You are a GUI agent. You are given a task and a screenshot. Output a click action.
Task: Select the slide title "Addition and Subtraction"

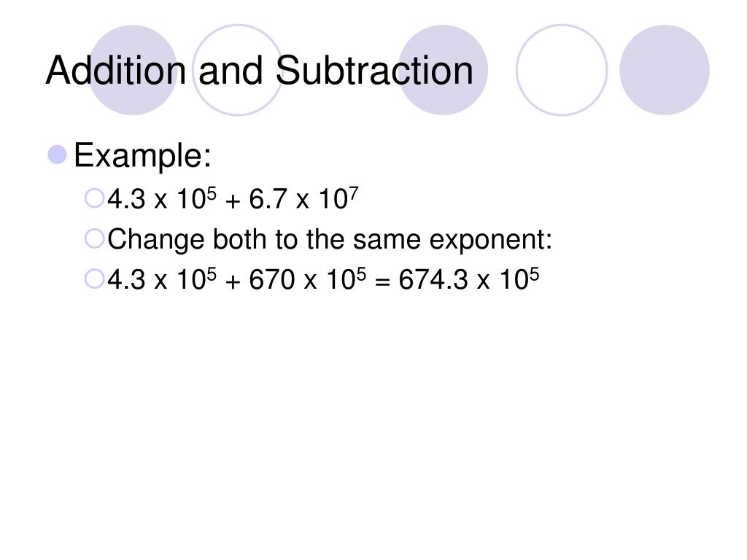tap(260, 71)
